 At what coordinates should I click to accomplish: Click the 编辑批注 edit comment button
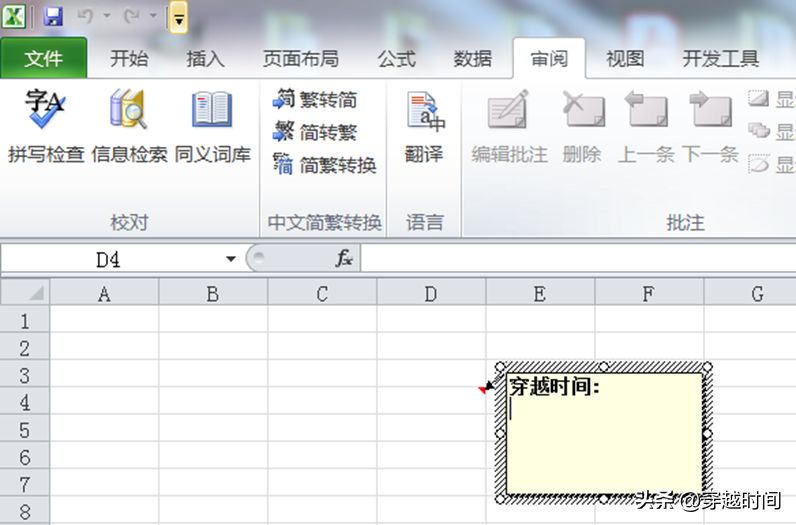509,126
